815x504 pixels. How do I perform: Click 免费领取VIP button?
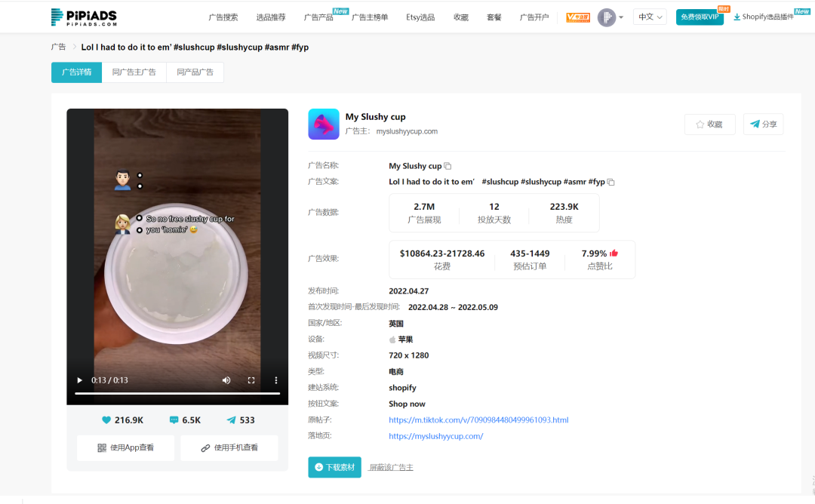(700, 17)
